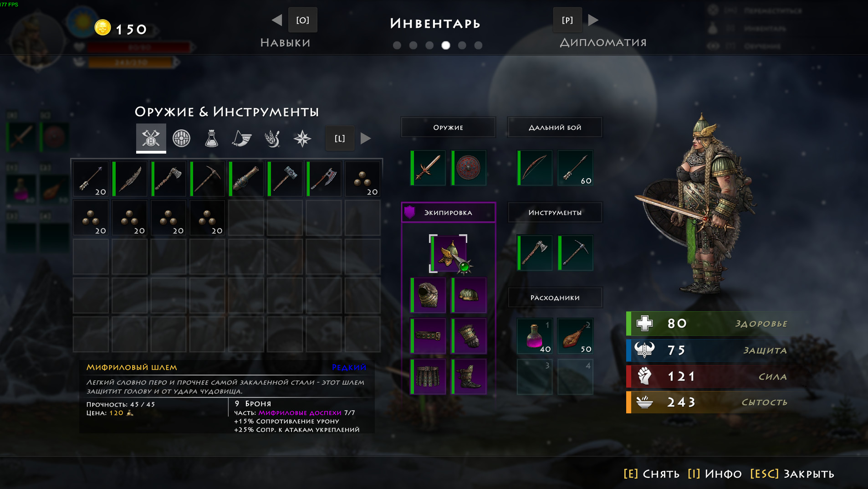Go to previous page Навыки arrow
The image size is (868, 489).
point(277,20)
